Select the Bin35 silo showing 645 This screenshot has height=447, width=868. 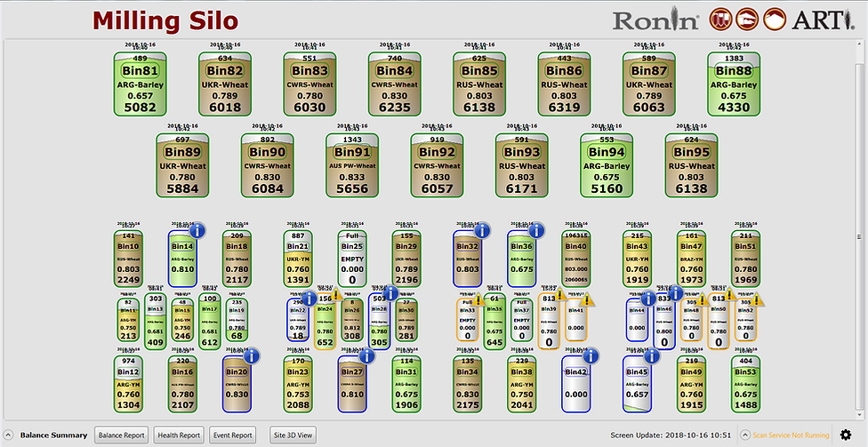pyautogui.click(x=494, y=322)
